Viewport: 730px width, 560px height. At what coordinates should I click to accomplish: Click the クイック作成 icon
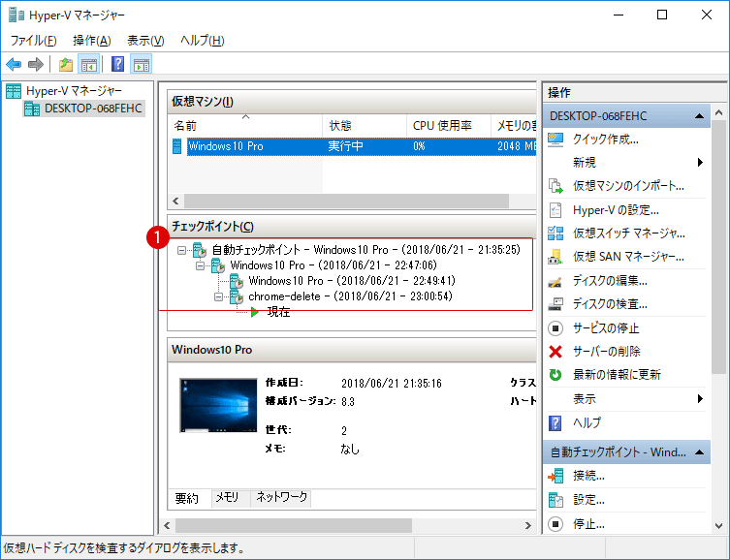555,140
